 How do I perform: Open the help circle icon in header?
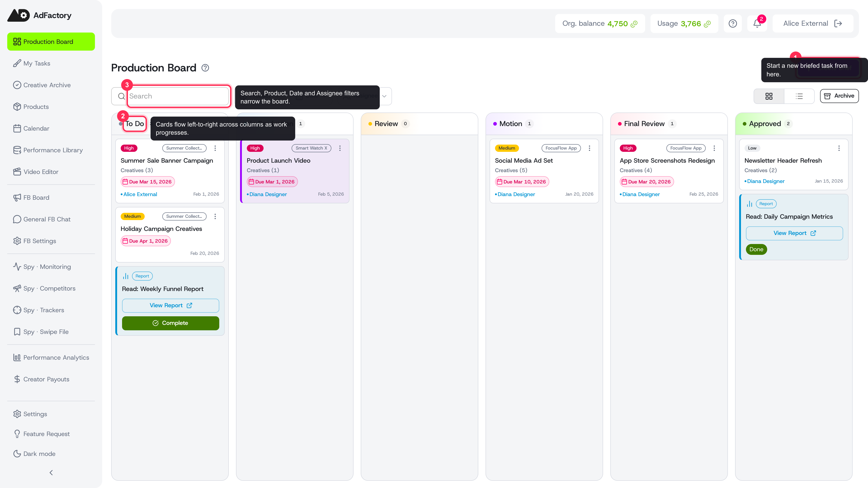coord(733,23)
